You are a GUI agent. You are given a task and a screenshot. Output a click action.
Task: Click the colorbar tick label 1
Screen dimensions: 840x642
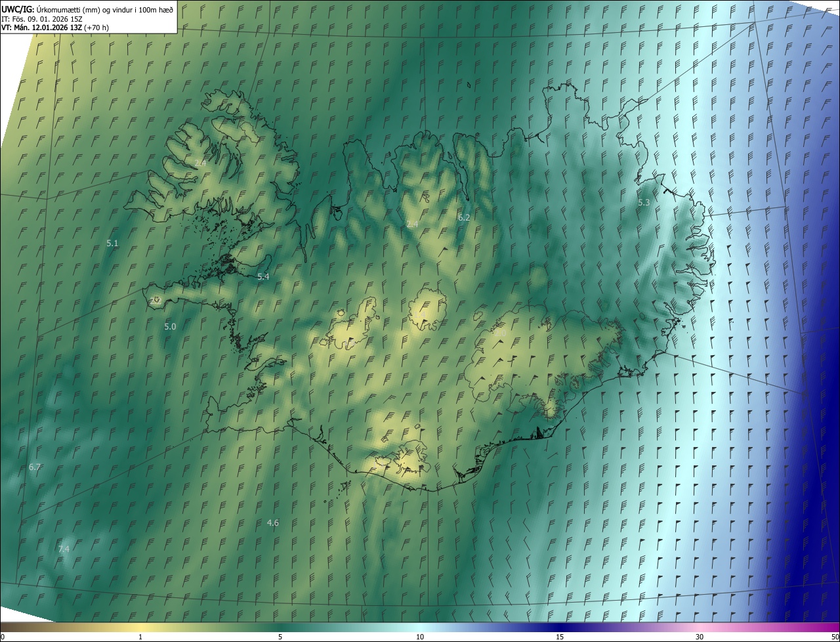click(140, 637)
